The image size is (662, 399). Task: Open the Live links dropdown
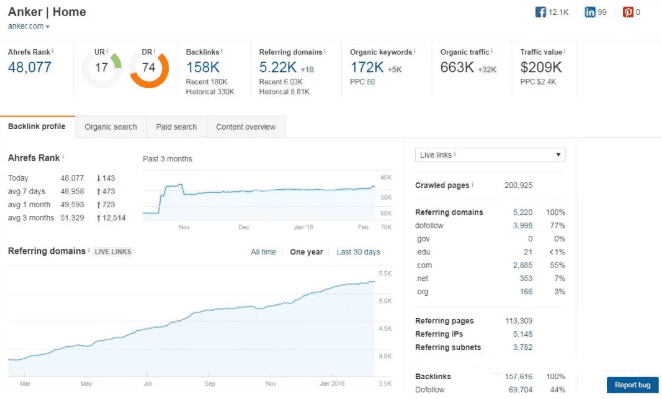click(x=490, y=155)
